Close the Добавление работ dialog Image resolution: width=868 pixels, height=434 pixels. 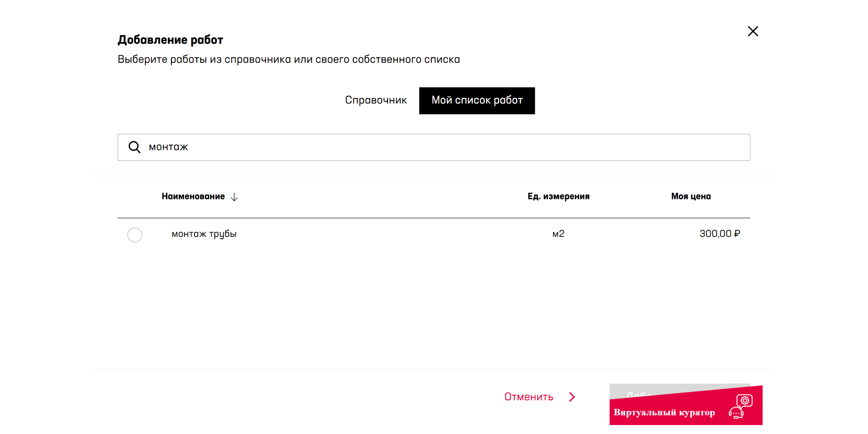(753, 31)
